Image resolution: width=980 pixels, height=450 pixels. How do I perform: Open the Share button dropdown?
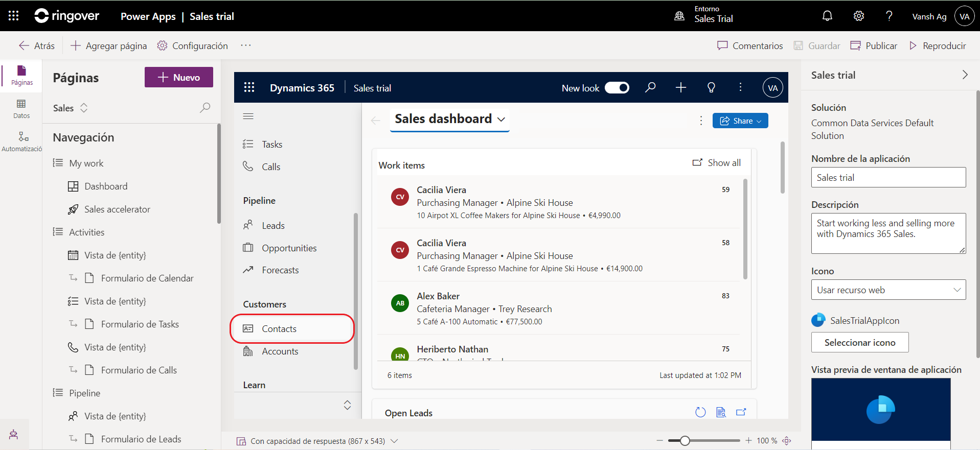pos(740,121)
